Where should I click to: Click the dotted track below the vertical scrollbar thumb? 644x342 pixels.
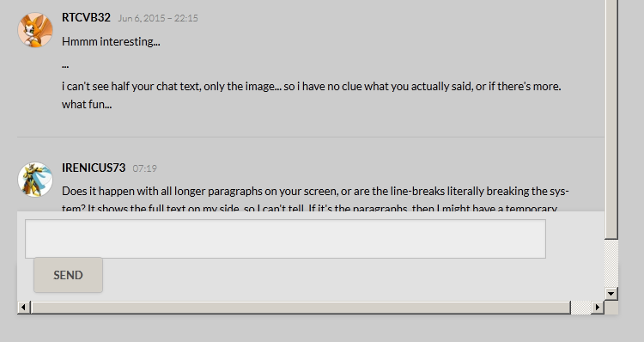pos(611,264)
